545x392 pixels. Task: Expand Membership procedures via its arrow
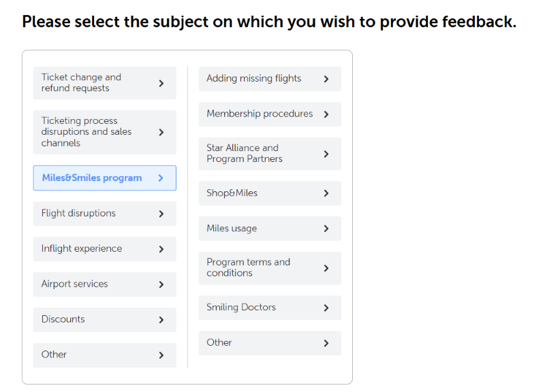(x=326, y=114)
